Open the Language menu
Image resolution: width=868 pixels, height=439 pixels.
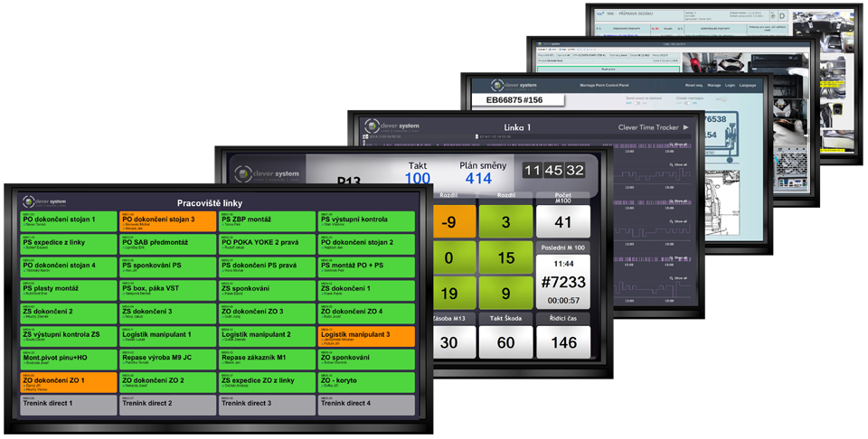click(748, 86)
